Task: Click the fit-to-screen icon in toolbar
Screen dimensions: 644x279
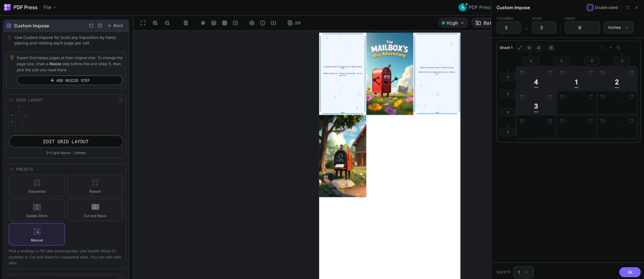Action: click(143, 23)
